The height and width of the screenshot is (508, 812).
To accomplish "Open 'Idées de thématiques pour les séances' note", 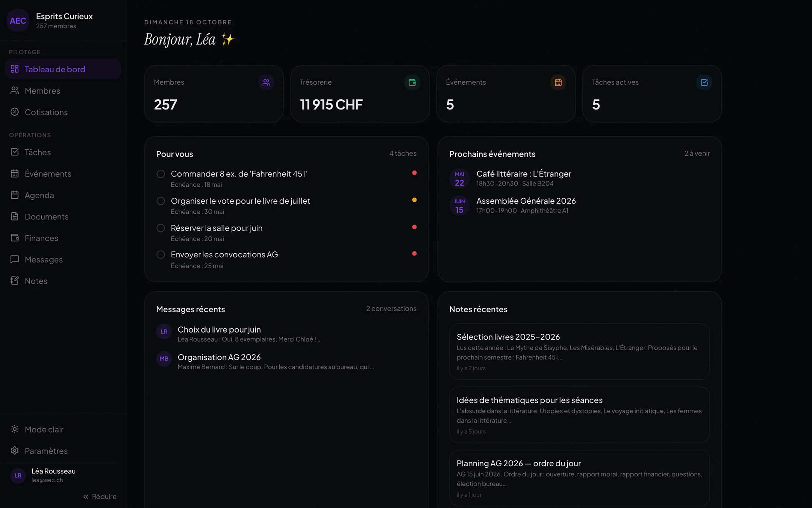I will (579, 415).
